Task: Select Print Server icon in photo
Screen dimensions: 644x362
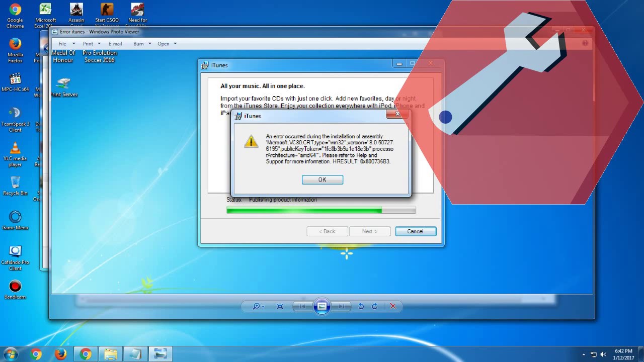Action: pyautogui.click(x=64, y=87)
